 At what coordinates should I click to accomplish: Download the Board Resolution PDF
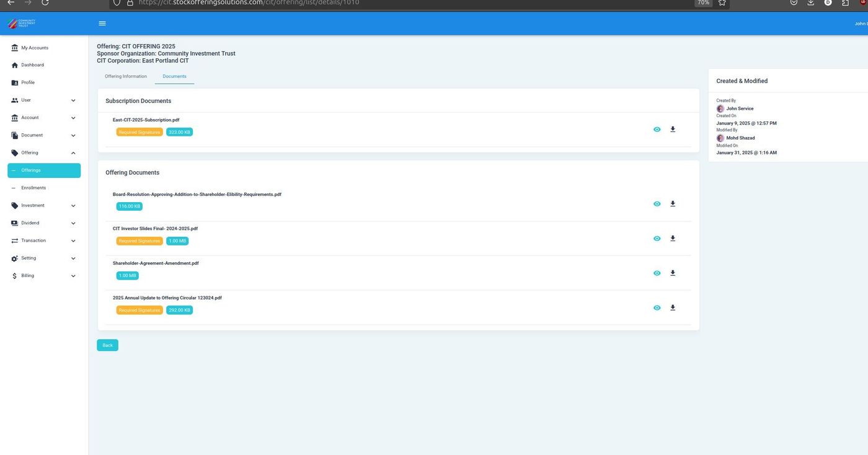[673, 204]
